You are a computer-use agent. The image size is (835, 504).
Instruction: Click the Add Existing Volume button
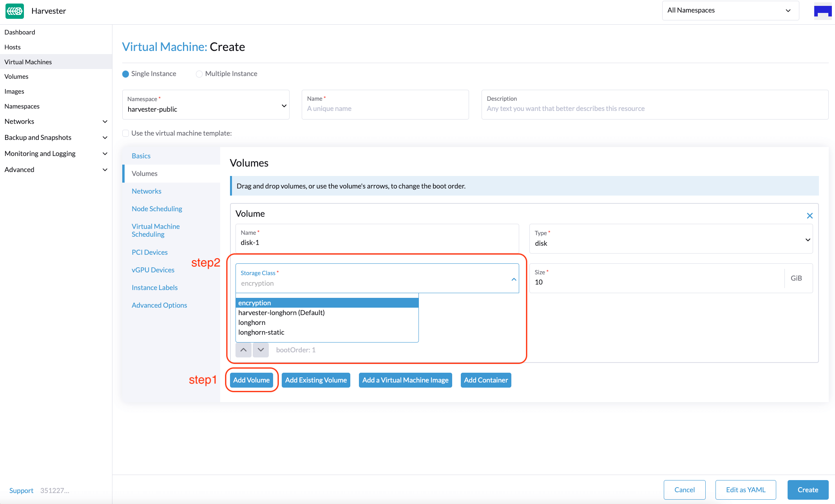click(316, 380)
